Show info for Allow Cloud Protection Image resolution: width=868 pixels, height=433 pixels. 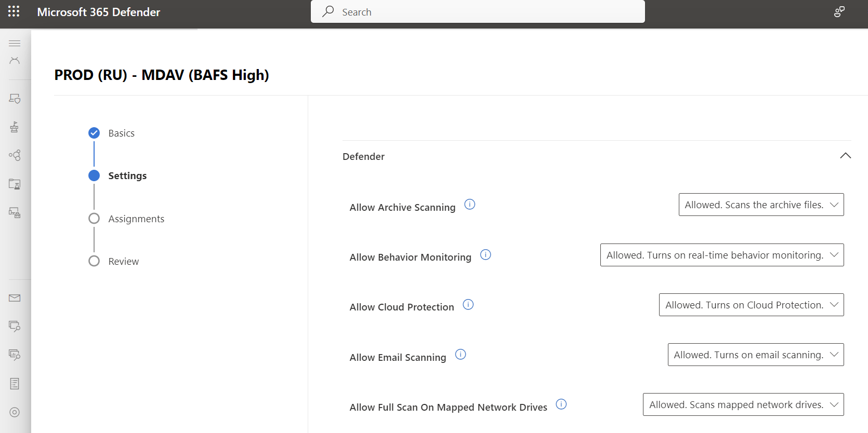coord(468,304)
